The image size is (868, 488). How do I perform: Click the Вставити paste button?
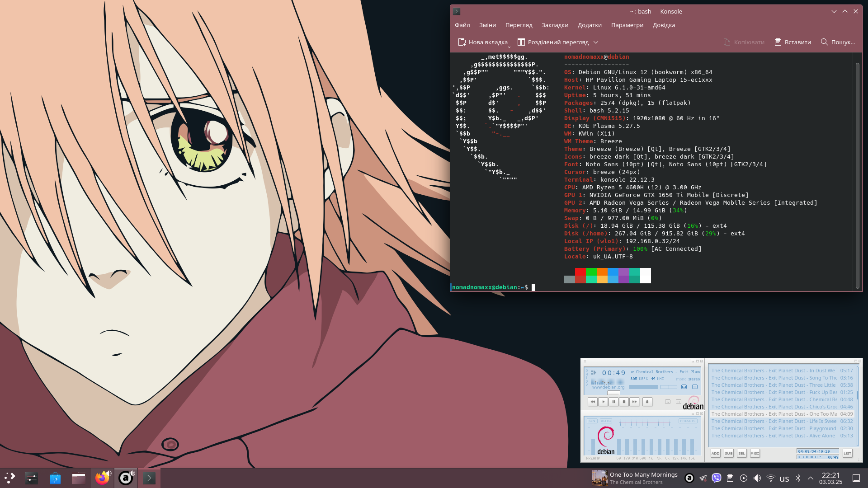[x=793, y=42]
